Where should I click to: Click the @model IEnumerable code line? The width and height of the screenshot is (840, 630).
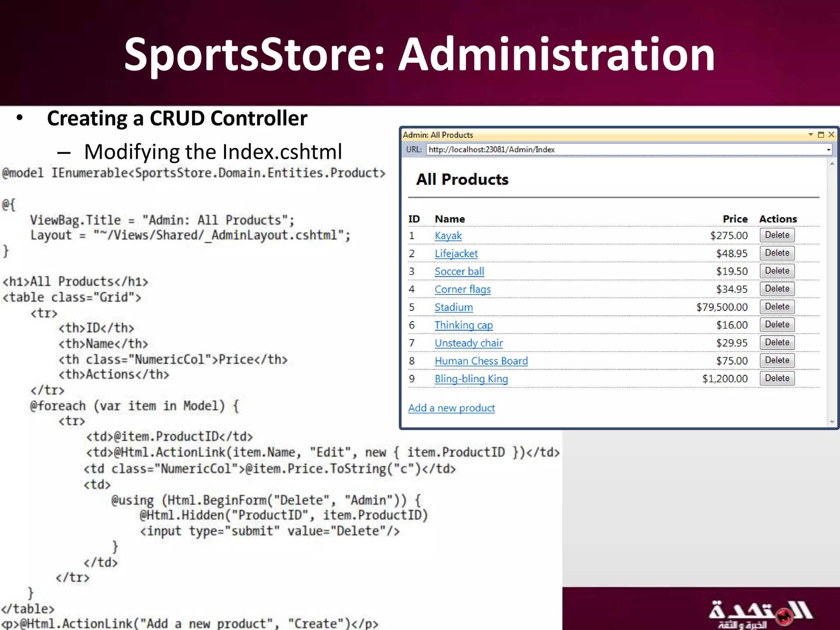pos(194,173)
